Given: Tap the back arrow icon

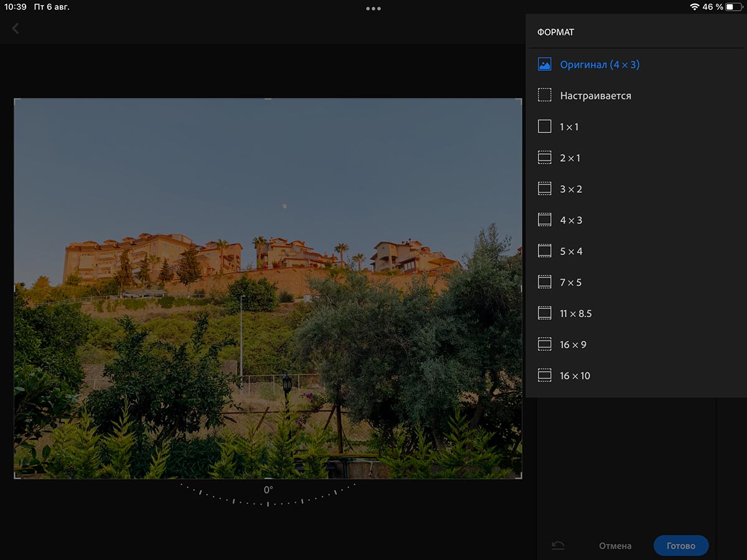Looking at the screenshot, I should [x=16, y=29].
